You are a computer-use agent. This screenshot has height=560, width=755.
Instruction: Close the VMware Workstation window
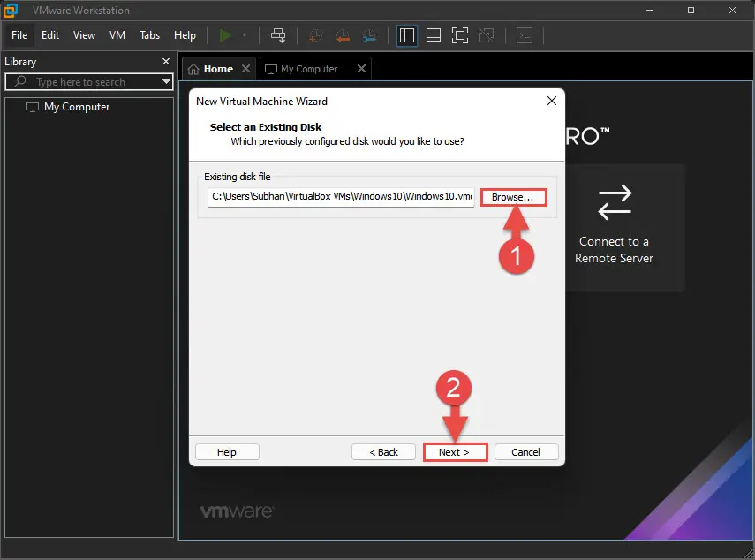click(x=732, y=10)
